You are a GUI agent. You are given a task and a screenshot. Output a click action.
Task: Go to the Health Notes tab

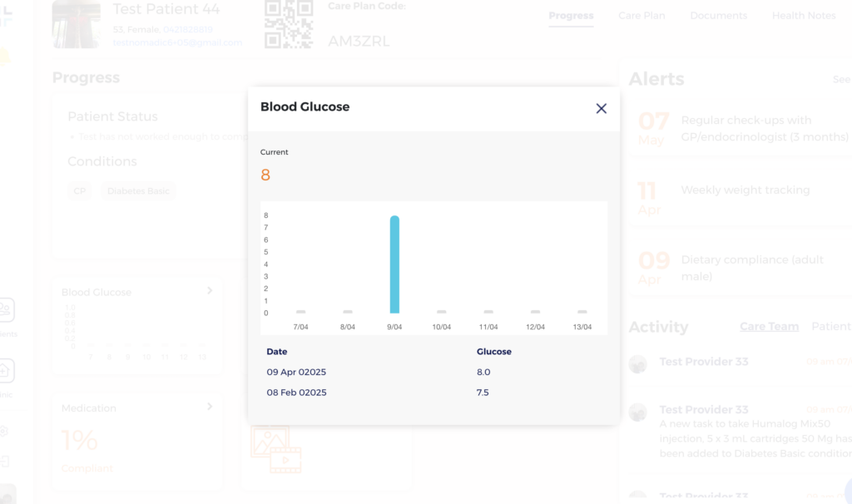[803, 16]
